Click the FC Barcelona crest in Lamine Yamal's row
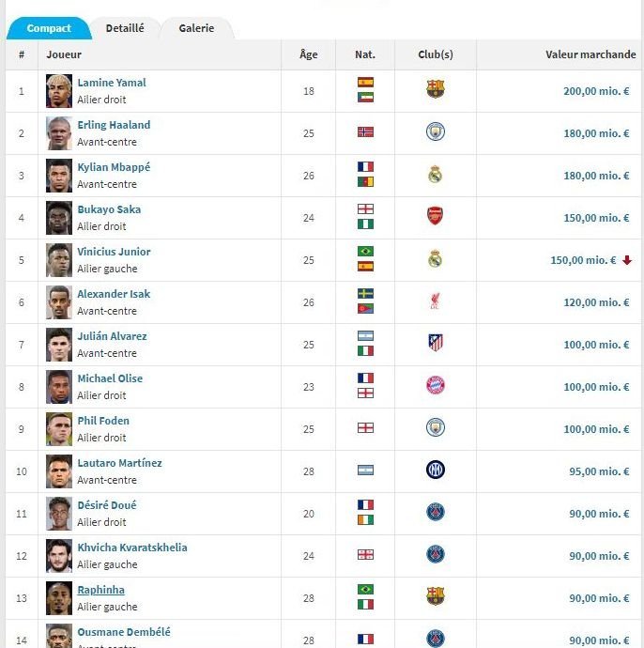The height and width of the screenshot is (648, 644). [x=435, y=90]
